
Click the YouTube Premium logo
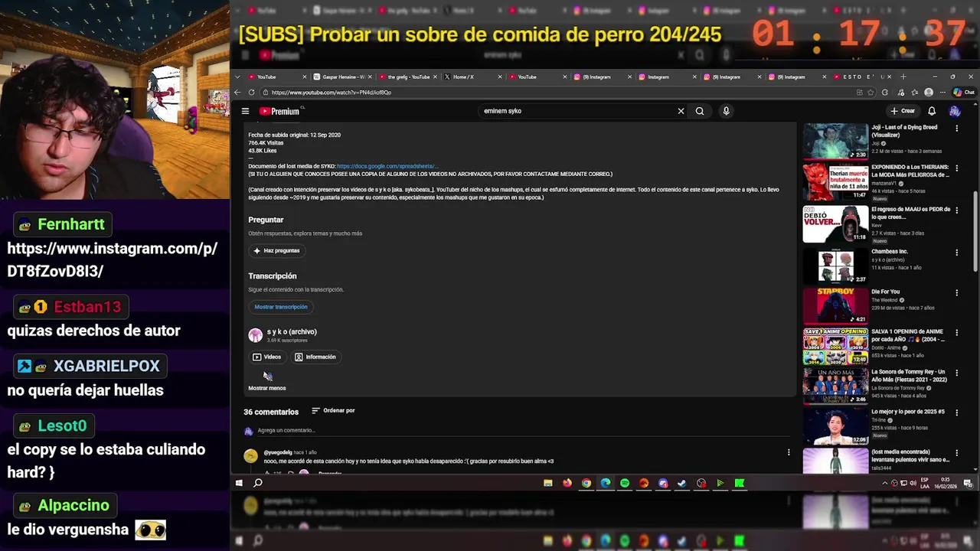point(279,111)
